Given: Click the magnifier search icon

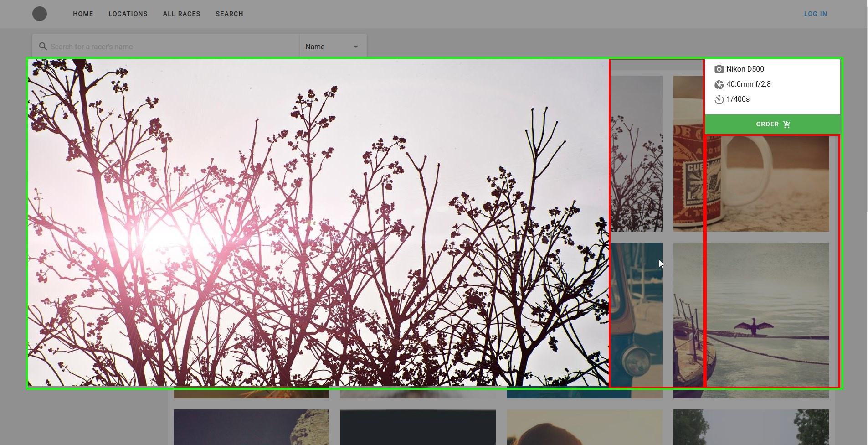Looking at the screenshot, I should click(x=43, y=47).
